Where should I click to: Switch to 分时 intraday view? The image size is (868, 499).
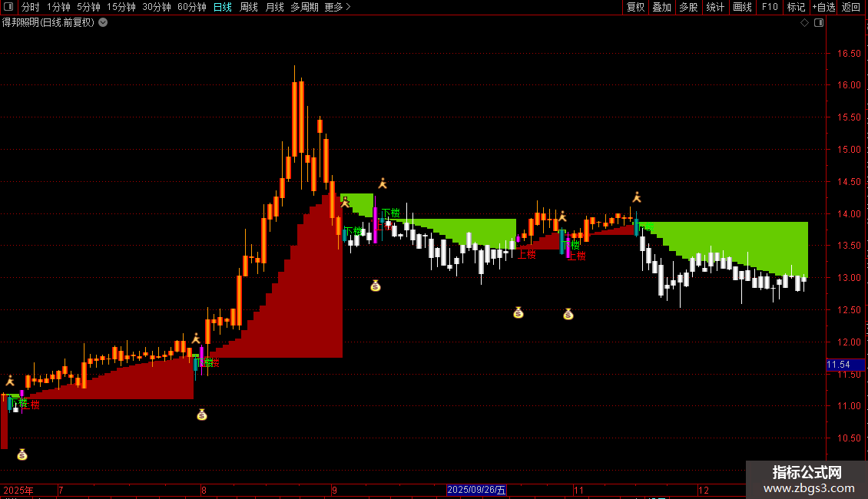coord(31,7)
